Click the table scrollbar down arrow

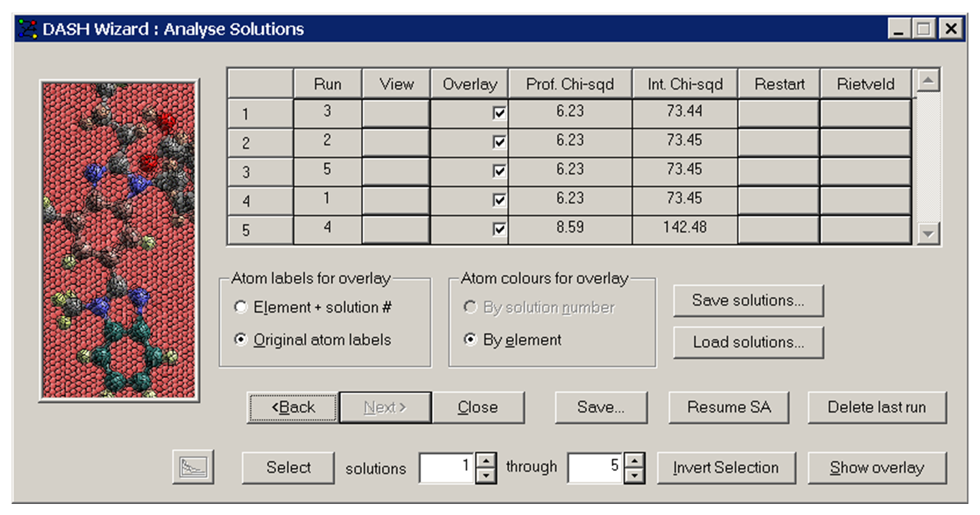(x=928, y=234)
